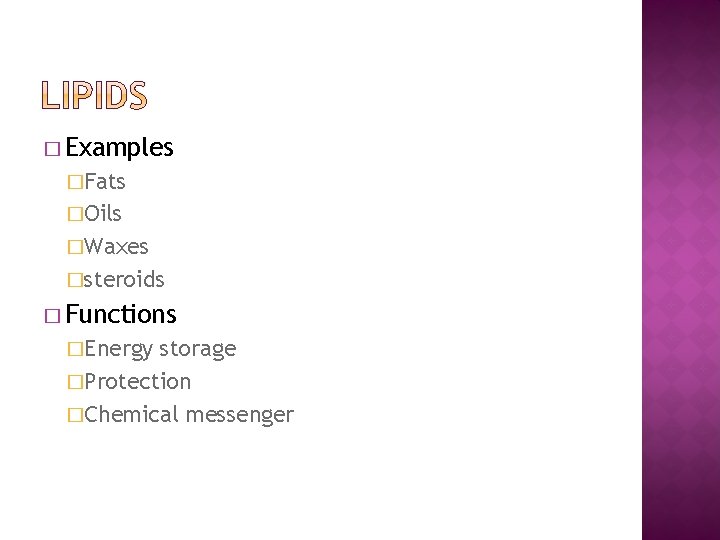Screen dimensions: 720x540
Task: Click the purple diamond-patterned side panel
Action: click(680, 270)
